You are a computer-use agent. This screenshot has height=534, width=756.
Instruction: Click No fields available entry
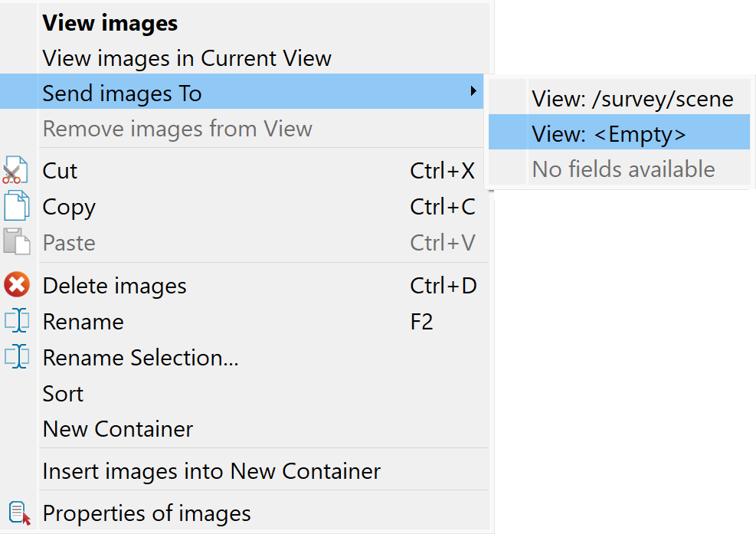pos(623,169)
